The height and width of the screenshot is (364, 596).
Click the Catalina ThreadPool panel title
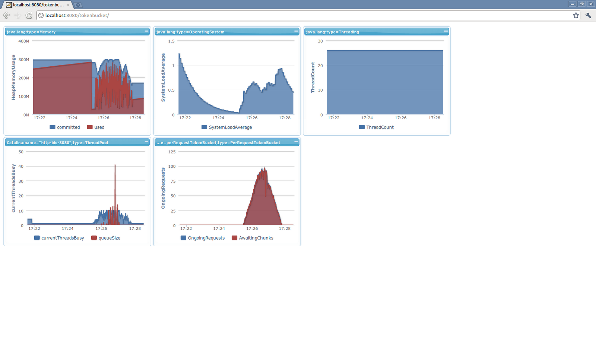click(x=57, y=143)
